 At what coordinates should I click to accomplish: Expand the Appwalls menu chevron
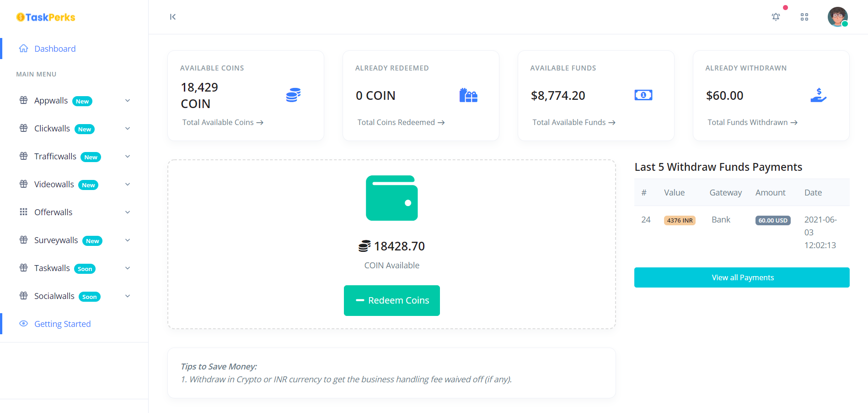pyautogui.click(x=128, y=101)
